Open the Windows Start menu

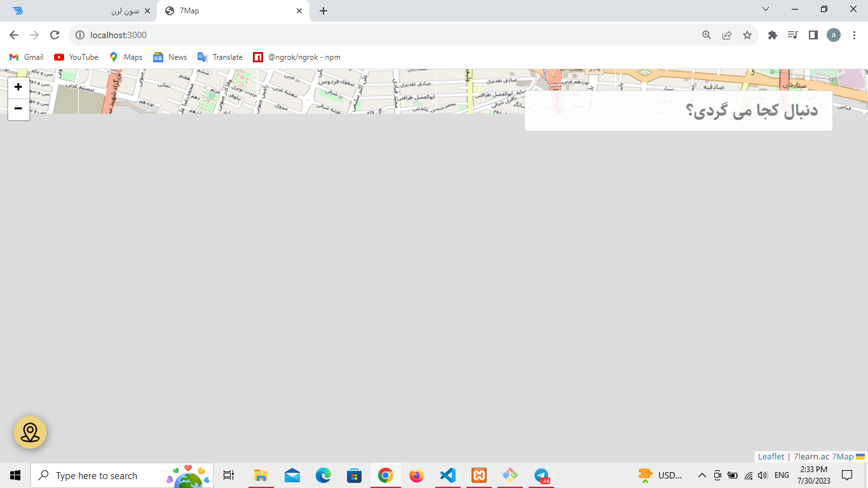[x=15, y=475]
